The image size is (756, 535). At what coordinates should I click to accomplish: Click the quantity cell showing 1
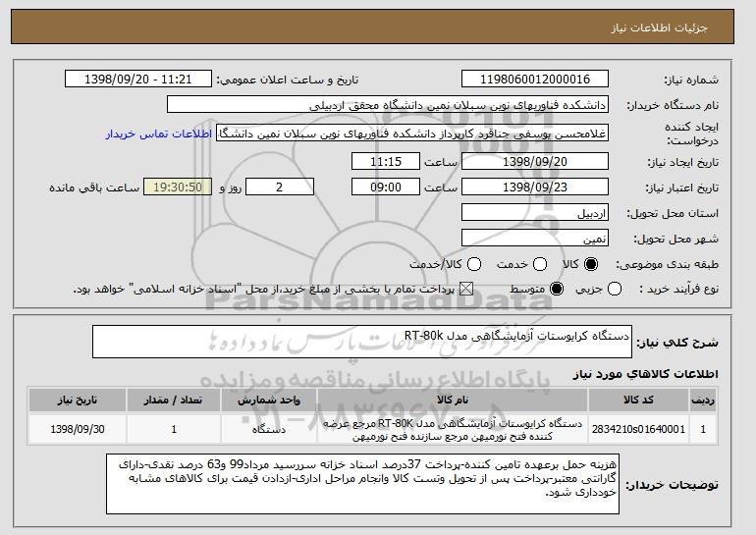click(x=174, y=429)
